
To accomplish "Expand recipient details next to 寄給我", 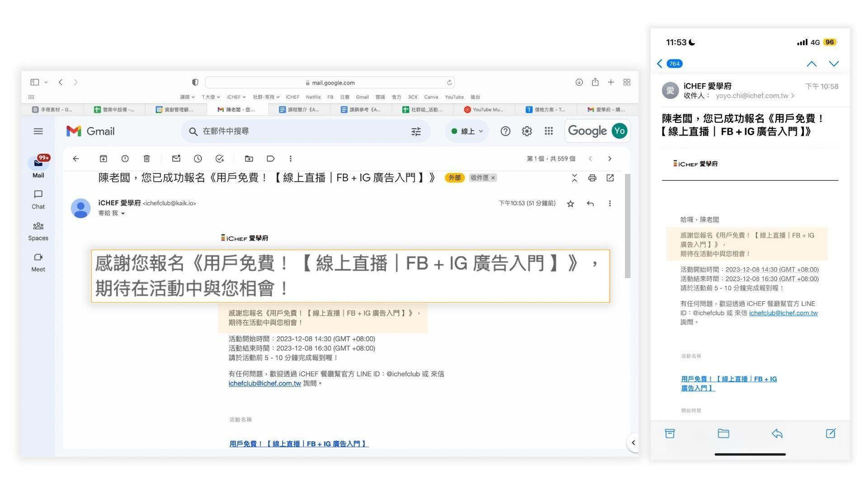I will click(x=123, y=213).
